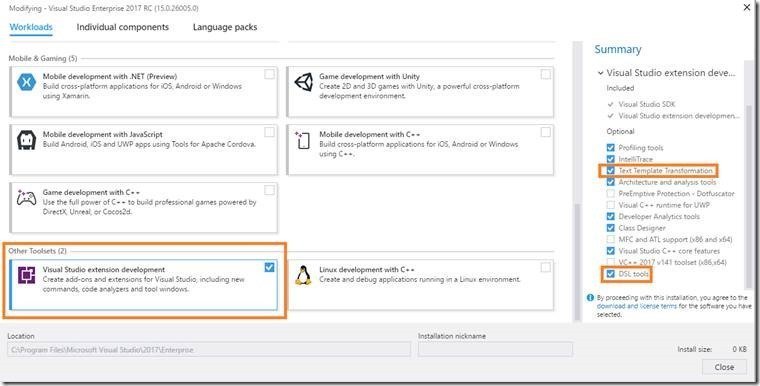This screenshot has width=760, height=386.
Task: Open Language packs tab
Action: 225,27
